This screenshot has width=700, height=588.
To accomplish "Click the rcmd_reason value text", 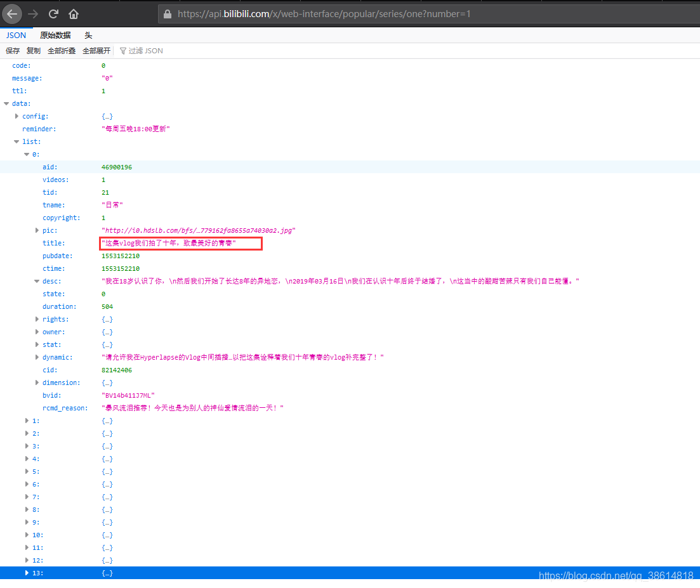I will click(x=192, y=408).
